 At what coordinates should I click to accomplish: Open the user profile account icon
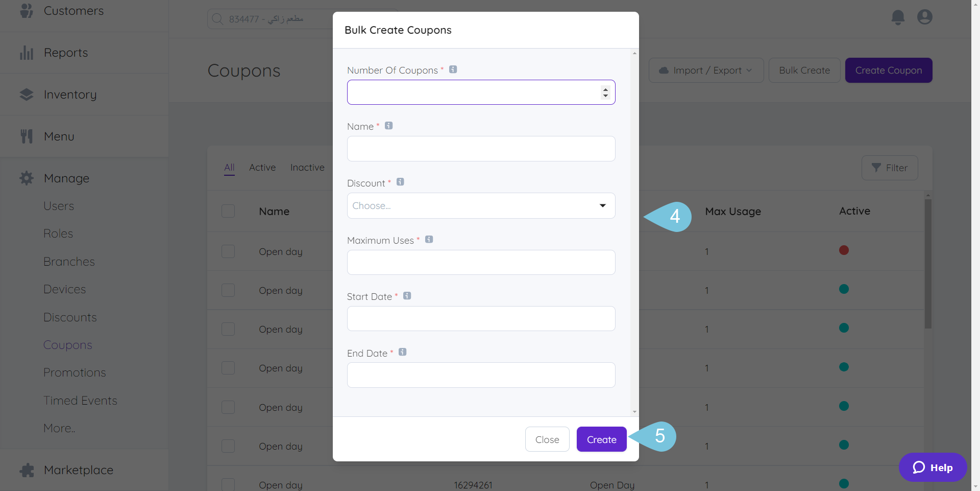[x=925, y=17]
